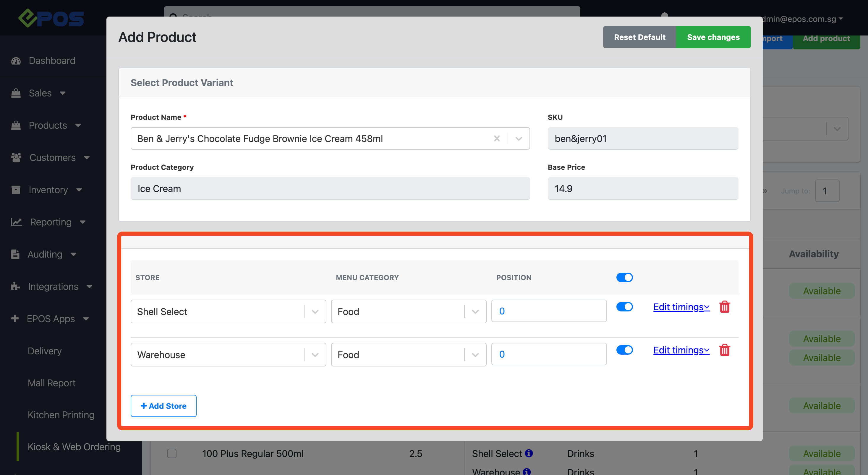Click the Sales bag icon
Viewport: 868px width, 475px height.
(x=16, y=93)
